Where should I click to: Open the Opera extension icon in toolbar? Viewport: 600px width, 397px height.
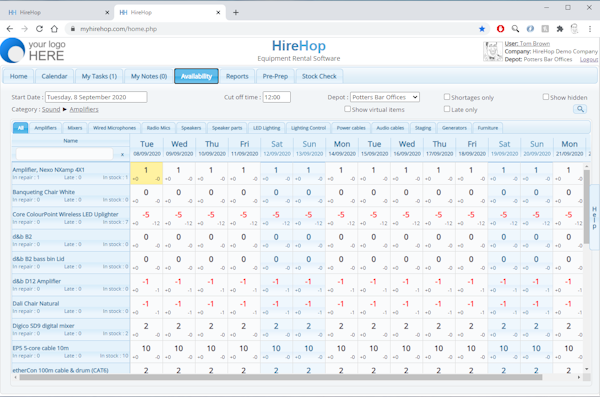pyautogui.click(x=500, y=29)
